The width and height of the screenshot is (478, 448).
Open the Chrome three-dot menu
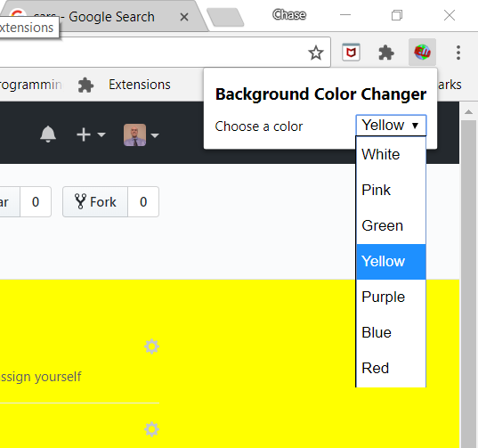(x=458, y=53)
